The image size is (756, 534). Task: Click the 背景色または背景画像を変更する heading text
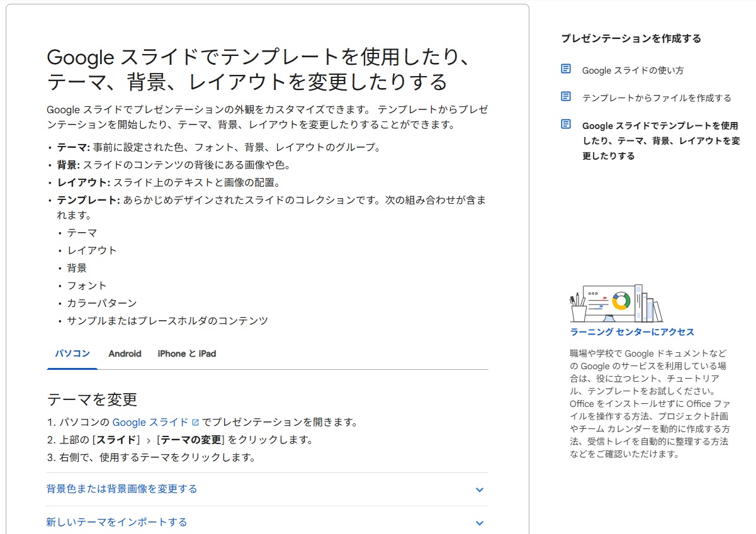tap(121, 489)
